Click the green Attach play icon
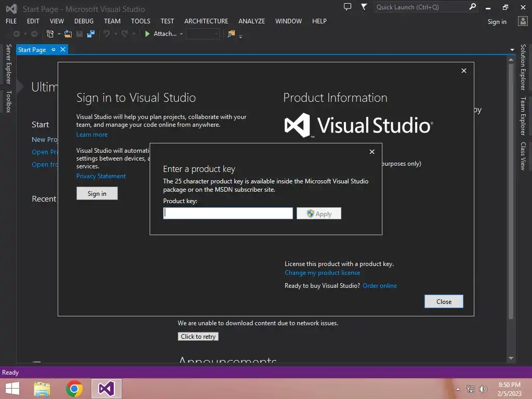The image size is (532, 399). coord(147,34)
